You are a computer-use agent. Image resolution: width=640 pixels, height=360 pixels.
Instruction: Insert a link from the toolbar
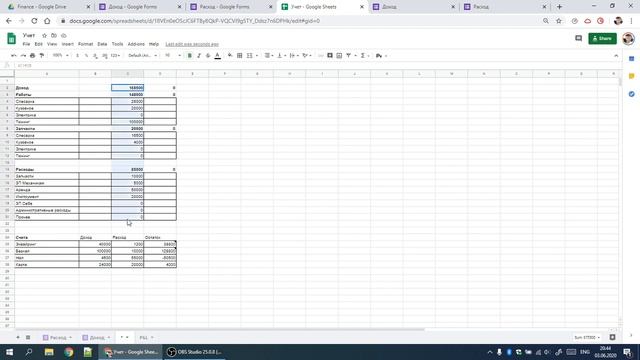[x=321, y=56]
